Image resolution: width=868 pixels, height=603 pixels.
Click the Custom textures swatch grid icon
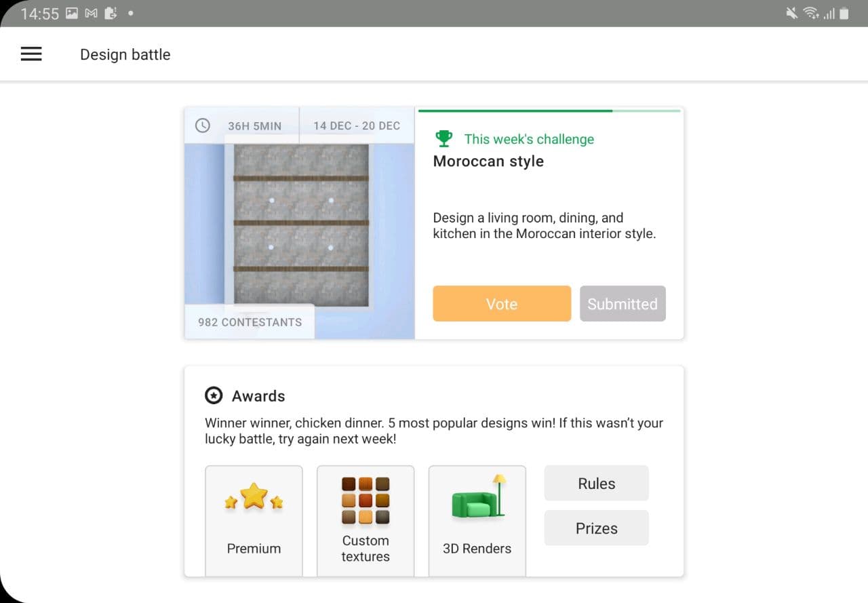coord(366,501)
